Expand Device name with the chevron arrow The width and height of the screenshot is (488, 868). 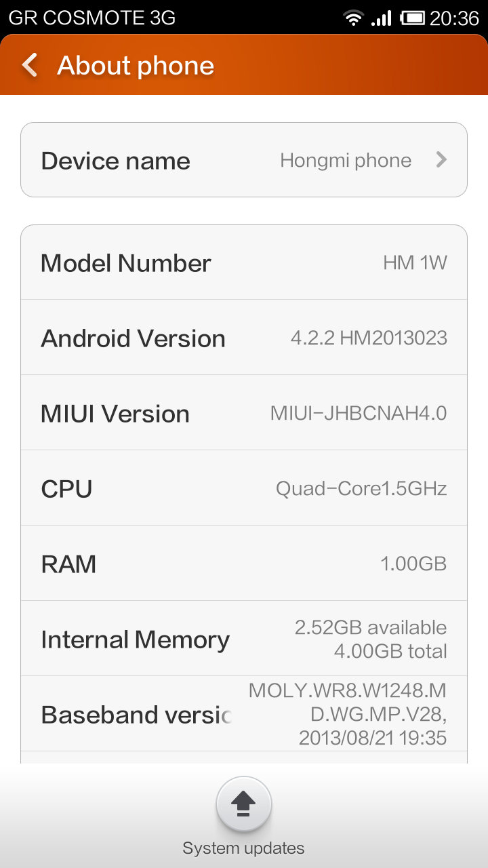tap(441, 160)
